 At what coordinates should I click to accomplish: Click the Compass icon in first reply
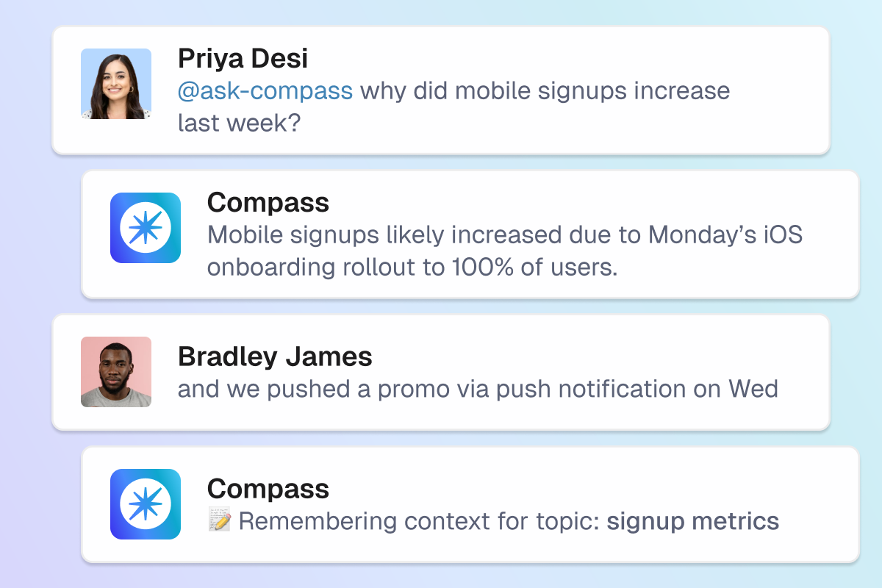[146, 228]
